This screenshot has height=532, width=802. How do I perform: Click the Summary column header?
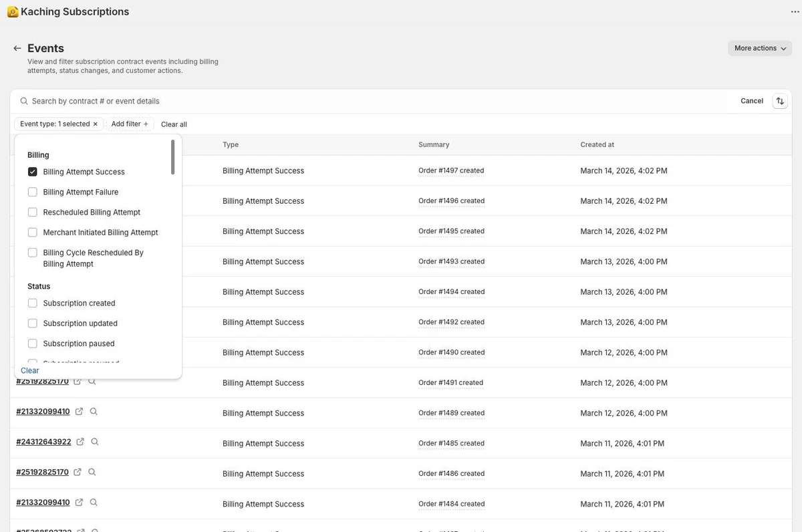(x=434, y=144)
